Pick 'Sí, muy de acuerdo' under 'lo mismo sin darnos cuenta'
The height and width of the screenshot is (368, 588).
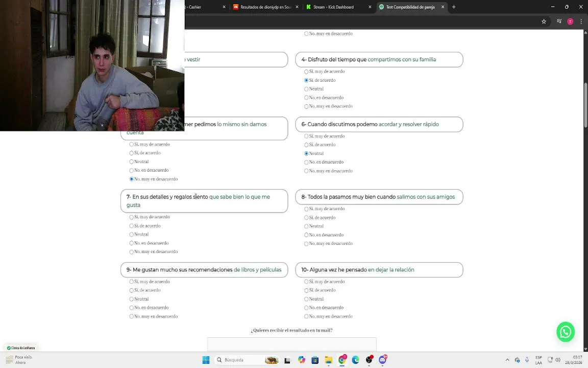click(x=131, y=144)
